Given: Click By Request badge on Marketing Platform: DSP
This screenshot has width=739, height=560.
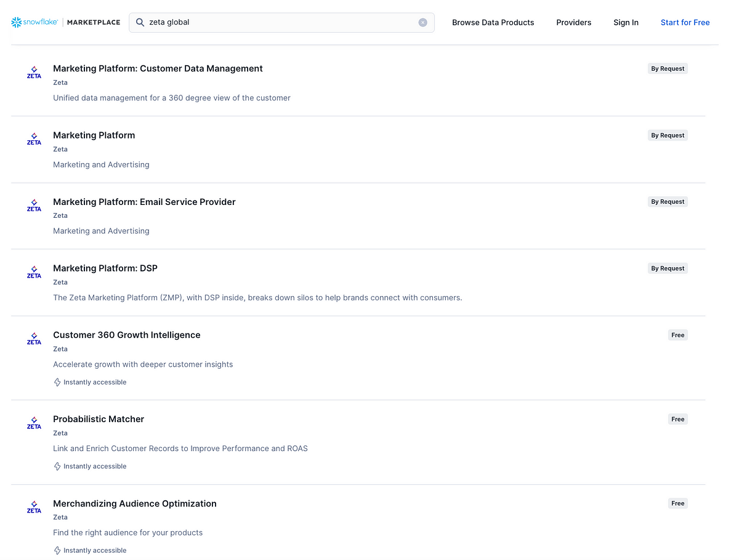Looking at the screenshot, I should point(668,268).
